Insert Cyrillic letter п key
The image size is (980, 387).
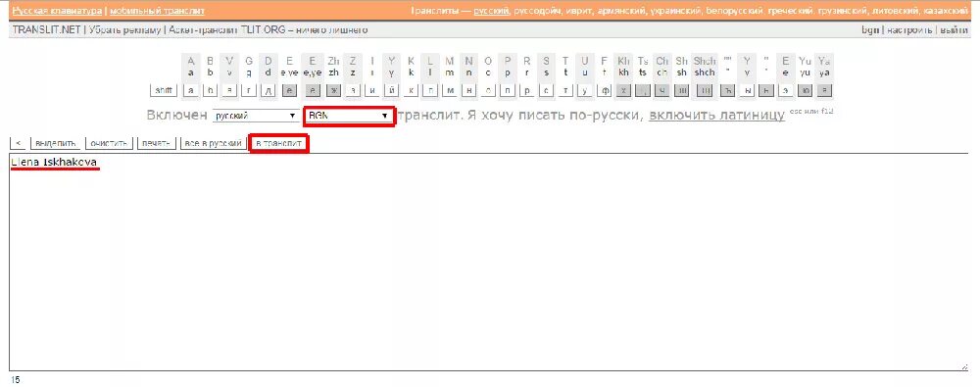(508, 90)
